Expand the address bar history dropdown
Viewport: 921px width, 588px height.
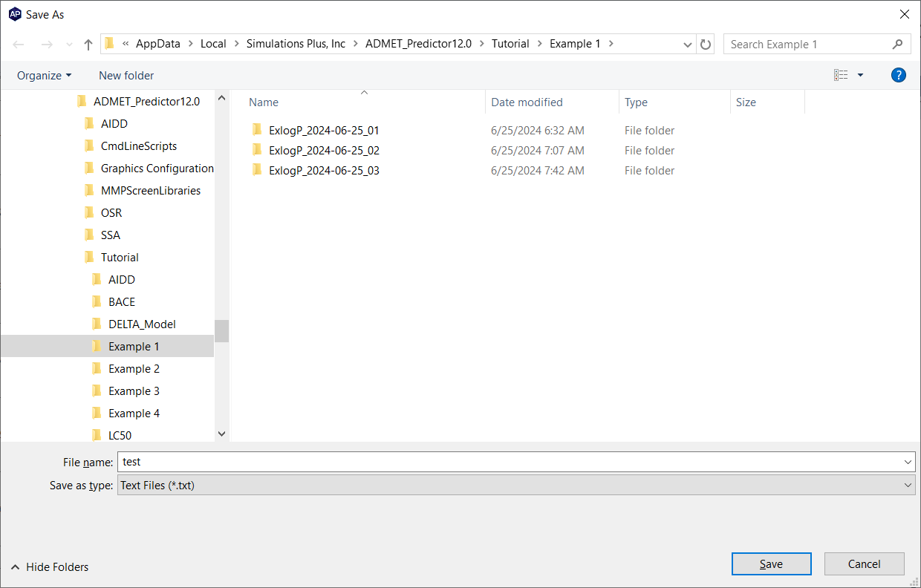pos(688,45)
